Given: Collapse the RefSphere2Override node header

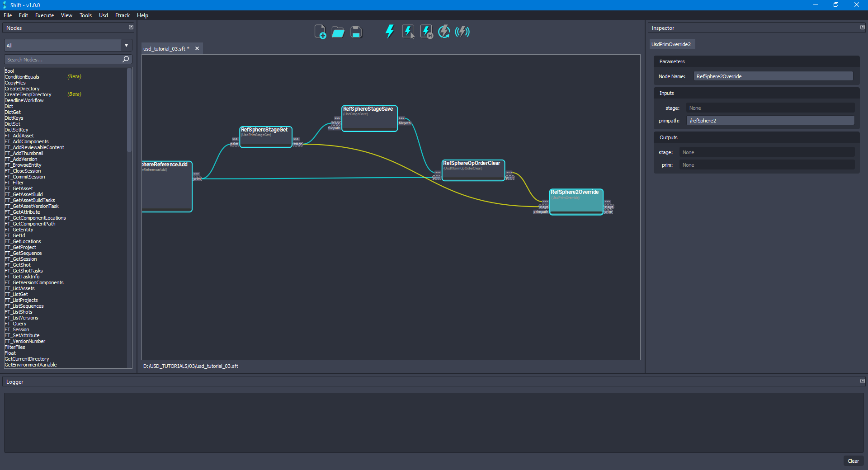Looking at the screenshot, I should pyautogui.click(x=576, y=192).
